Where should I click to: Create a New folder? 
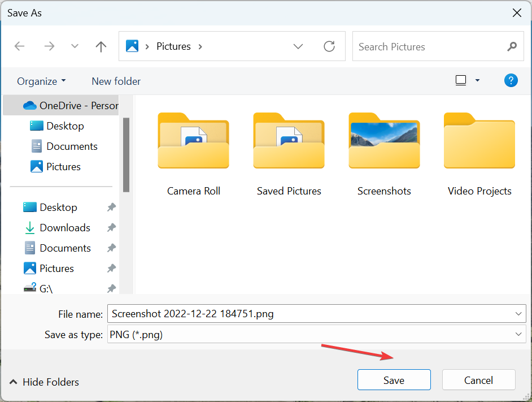coord(116,81)
